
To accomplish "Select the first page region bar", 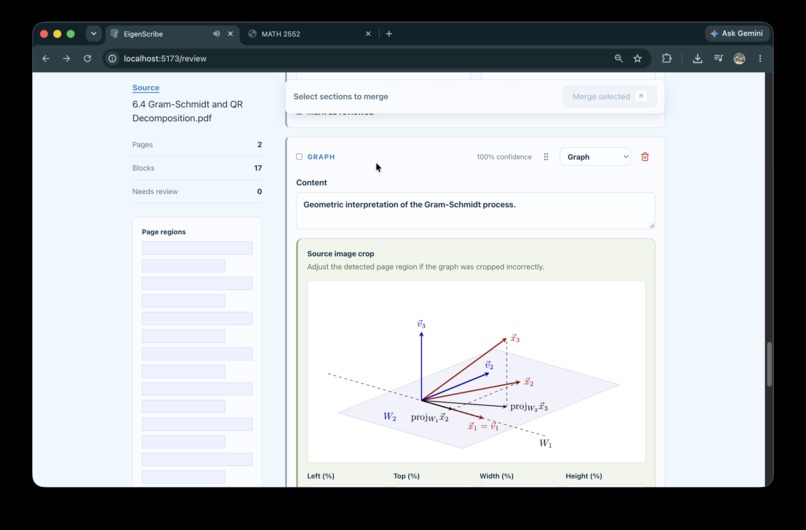I will 197,248.
